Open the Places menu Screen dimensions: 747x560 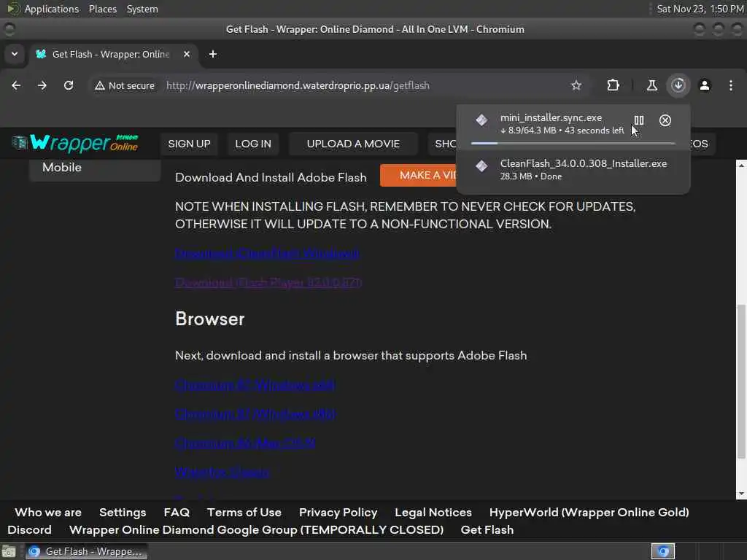(102, 9)
